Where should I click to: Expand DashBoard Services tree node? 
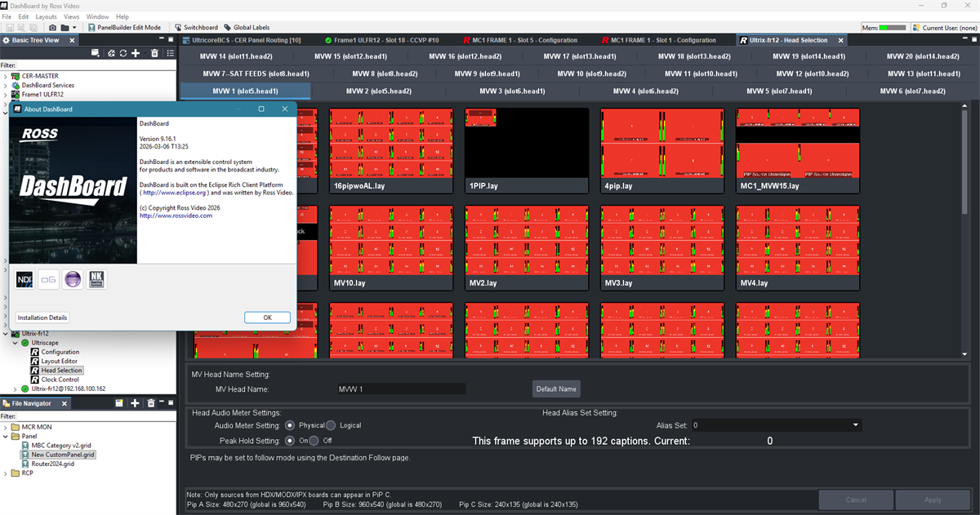6,85
